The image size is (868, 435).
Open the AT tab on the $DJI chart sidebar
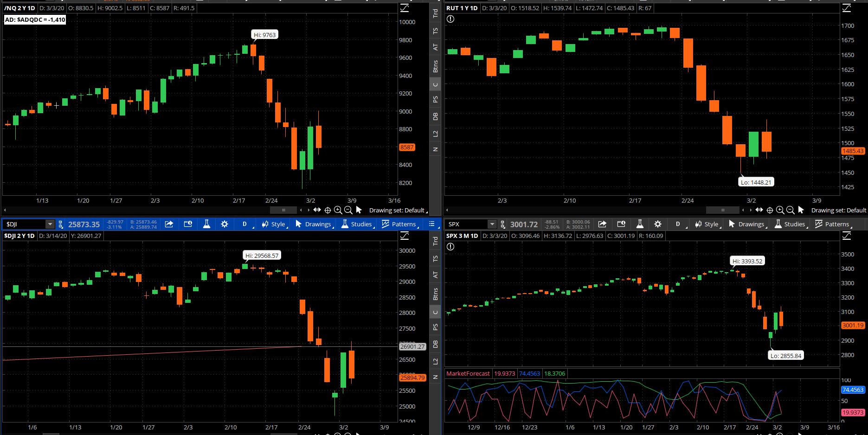point(435,275)
